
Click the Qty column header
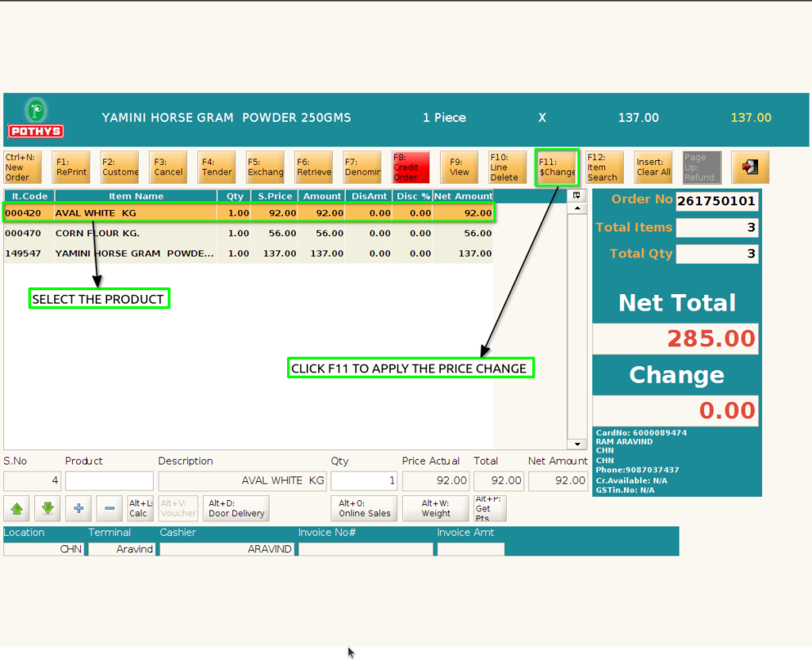click(x=234, y=197)
